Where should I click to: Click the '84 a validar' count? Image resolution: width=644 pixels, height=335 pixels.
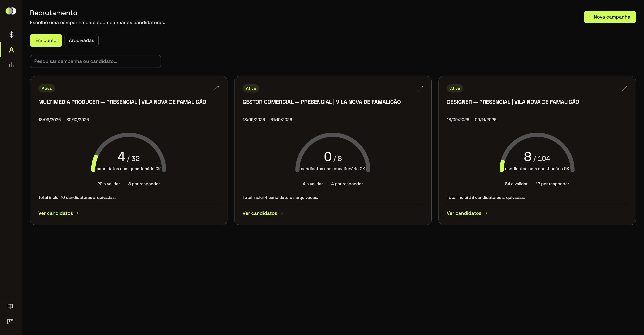click(x=516, y=184)
